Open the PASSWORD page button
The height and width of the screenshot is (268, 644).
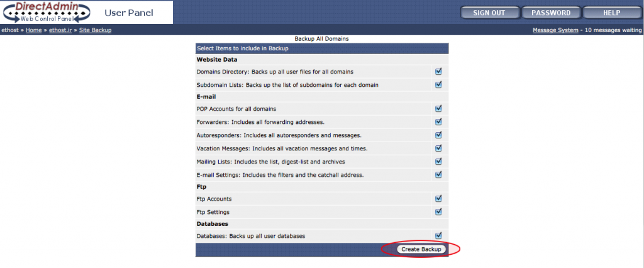coord(551,13)
